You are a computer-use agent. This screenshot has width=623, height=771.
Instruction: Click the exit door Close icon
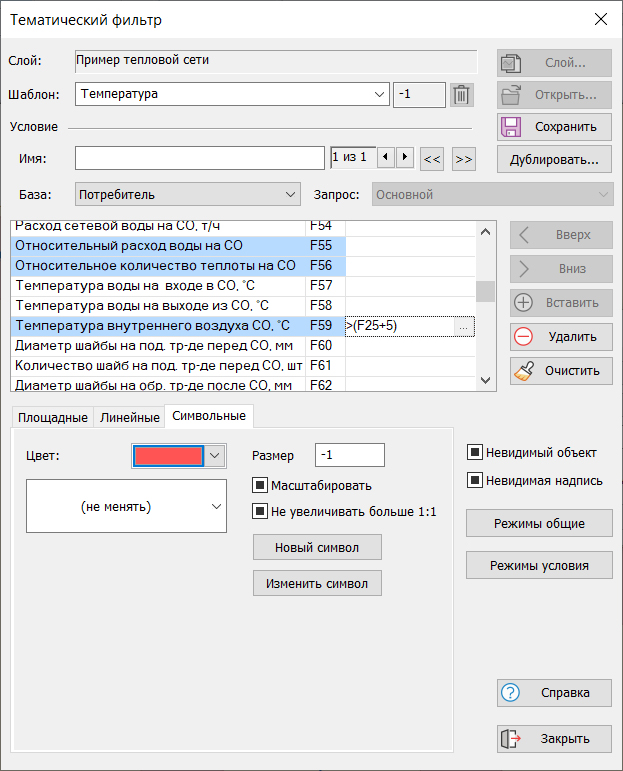[511, 739]
